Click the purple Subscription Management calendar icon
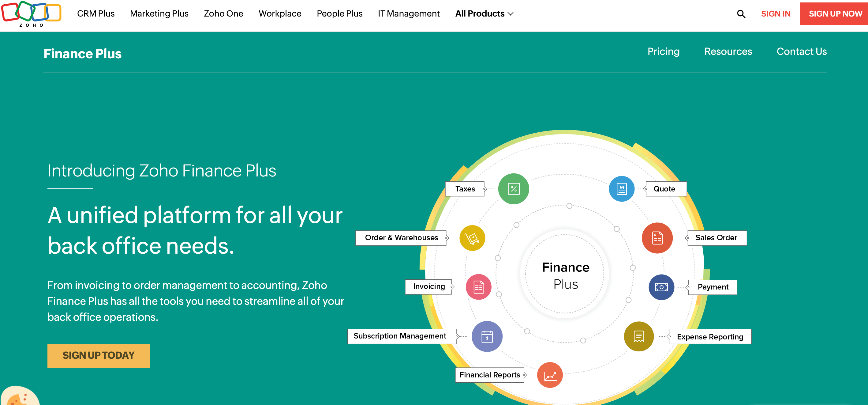This screenshot has width=868, height=405. (x=487, y=336)
